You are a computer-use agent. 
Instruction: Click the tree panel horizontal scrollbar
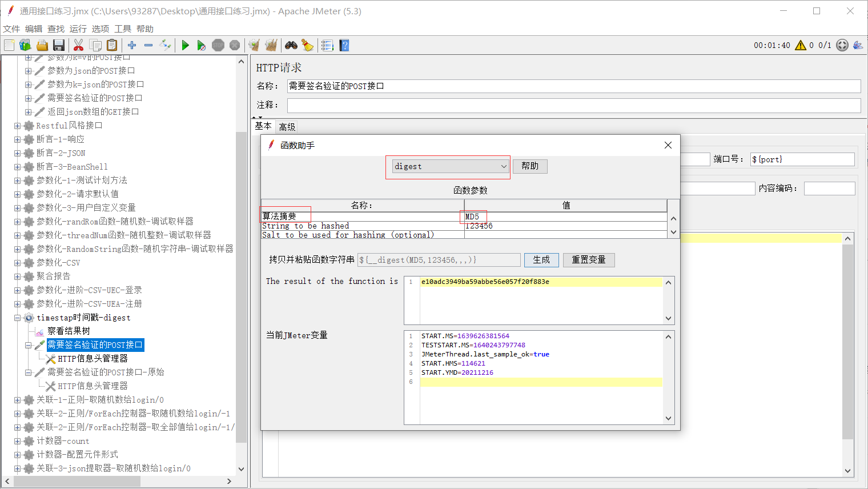(x=77, y=482)
